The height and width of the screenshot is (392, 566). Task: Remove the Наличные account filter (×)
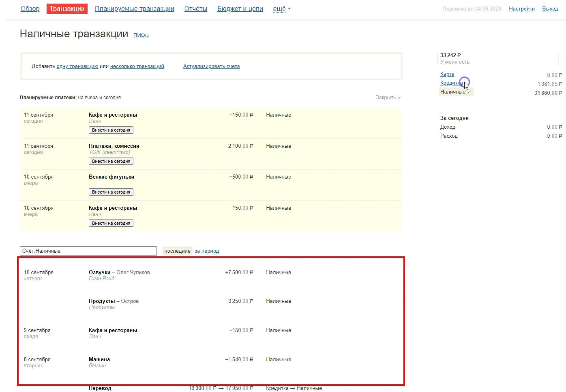tap(470, 92)
